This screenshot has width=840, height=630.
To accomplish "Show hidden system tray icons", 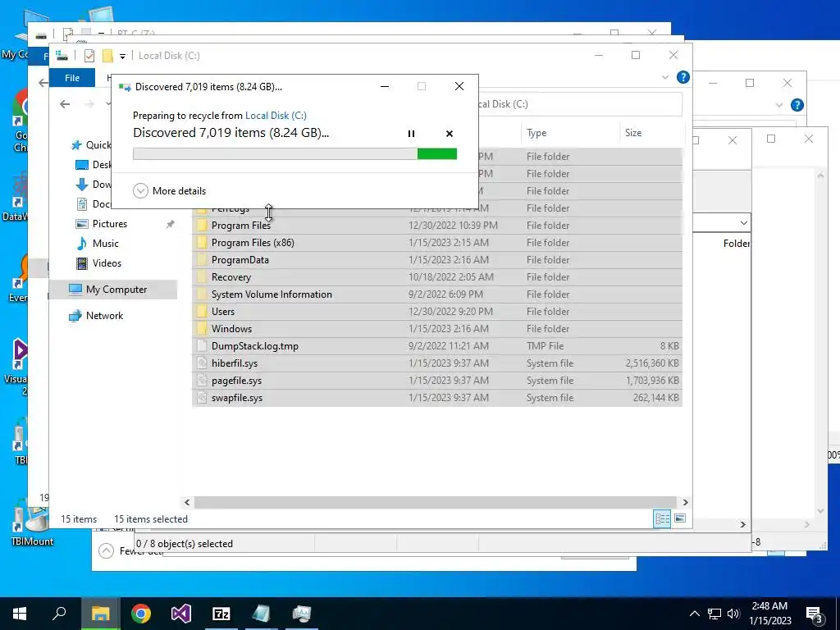I will (694, 614).
